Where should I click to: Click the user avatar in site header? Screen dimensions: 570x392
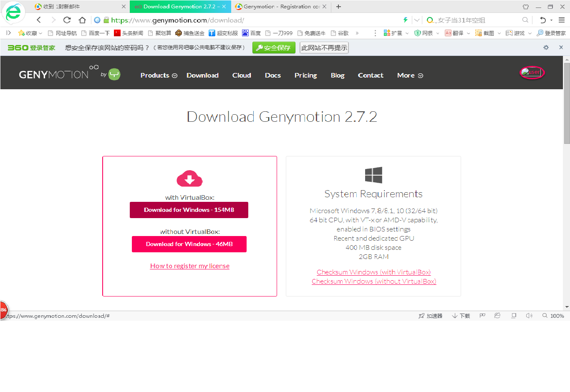click(532, 72)
